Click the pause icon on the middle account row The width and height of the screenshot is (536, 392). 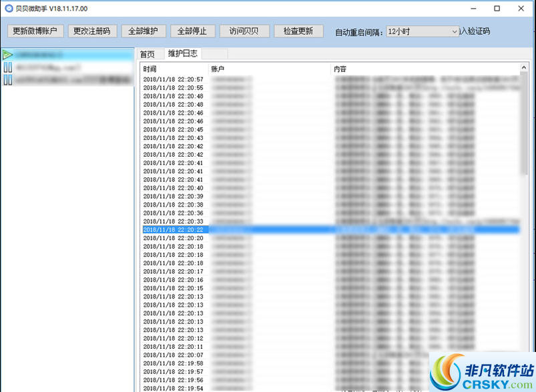tap(7, 67)
